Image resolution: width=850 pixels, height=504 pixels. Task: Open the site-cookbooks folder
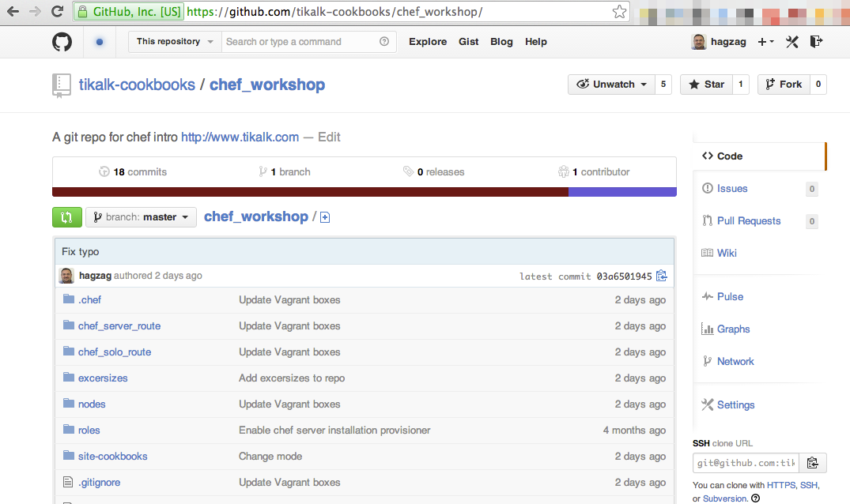(113, 456)
